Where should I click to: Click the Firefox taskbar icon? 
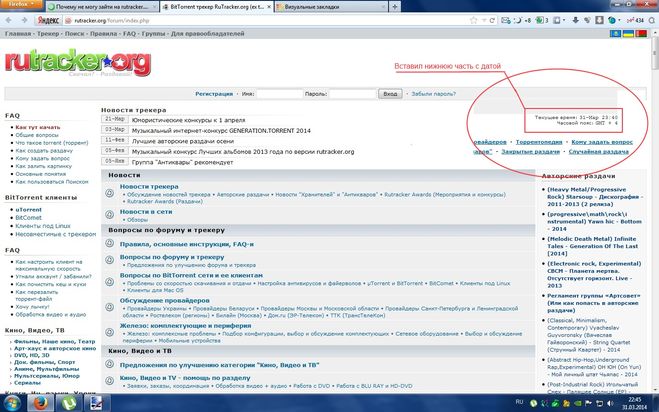click(40, 404)
